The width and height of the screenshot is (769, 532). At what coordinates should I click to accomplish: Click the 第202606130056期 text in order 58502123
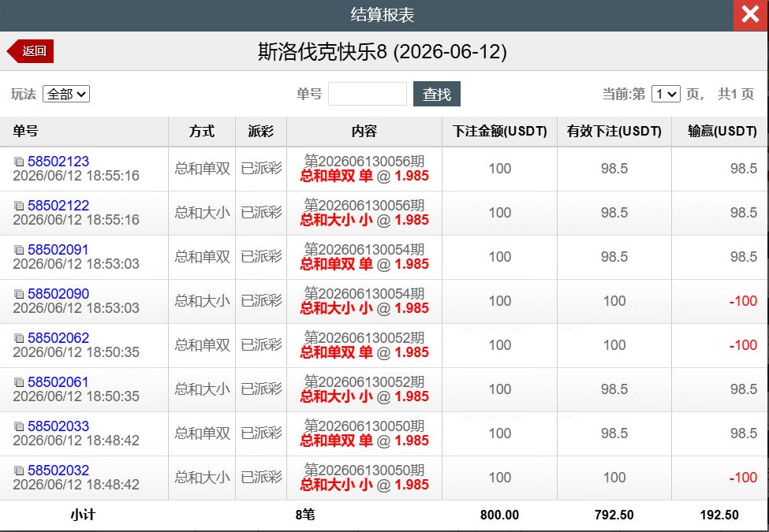[x=364, y=161]
